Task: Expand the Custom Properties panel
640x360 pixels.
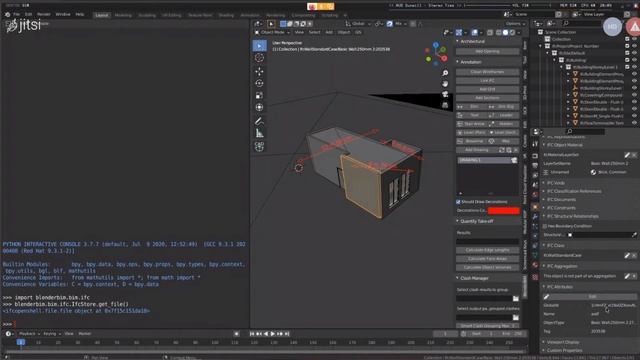Action: click(564, 351)
